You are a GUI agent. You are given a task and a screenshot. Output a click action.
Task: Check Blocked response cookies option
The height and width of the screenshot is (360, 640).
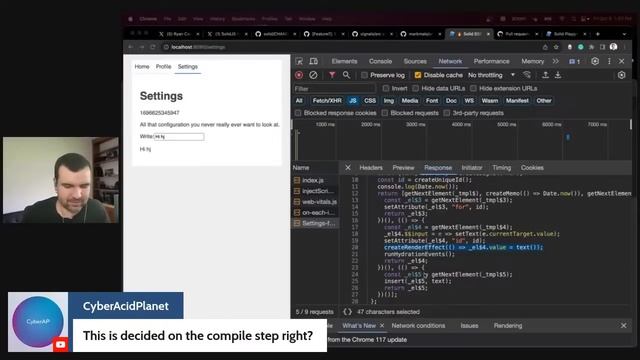tap(298, 113)
